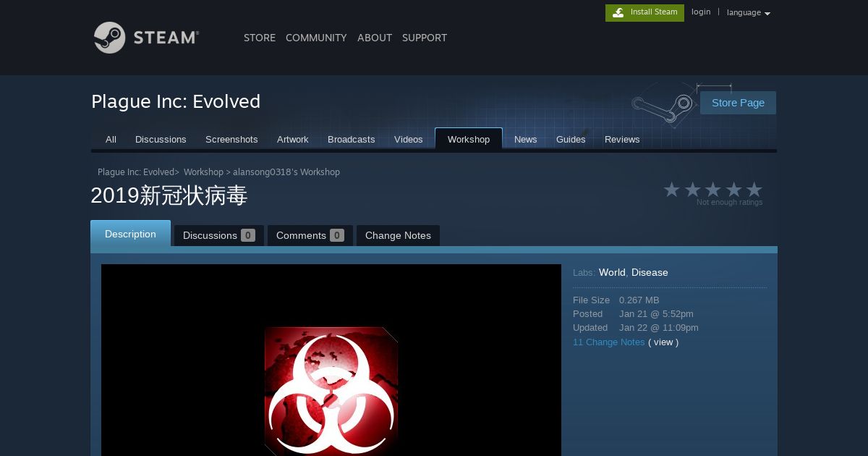Open the SUPPORT menu

[425, 38]
